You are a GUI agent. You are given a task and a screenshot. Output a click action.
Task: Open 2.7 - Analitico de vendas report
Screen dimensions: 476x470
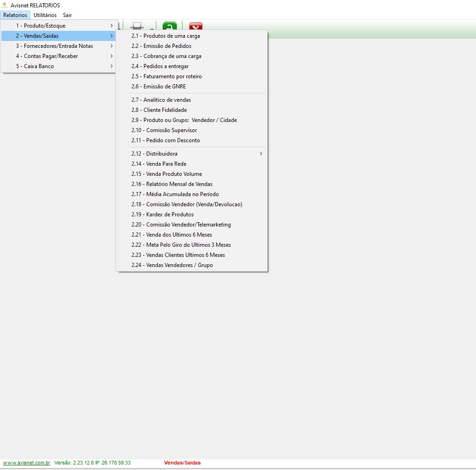point(161,100)
